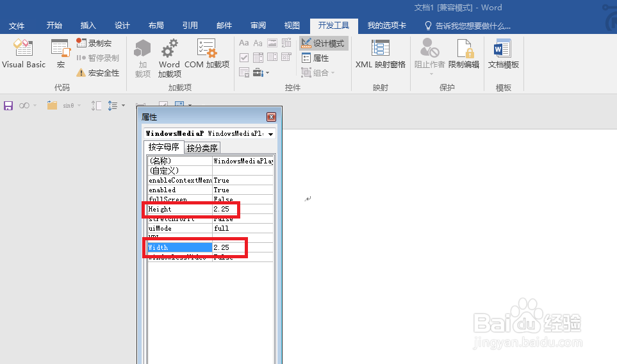Image resolution: width=617 pixels, height=364 pixels.
Task: Open Word Add-ins (Word 加载项)
Action: point(170,58)
